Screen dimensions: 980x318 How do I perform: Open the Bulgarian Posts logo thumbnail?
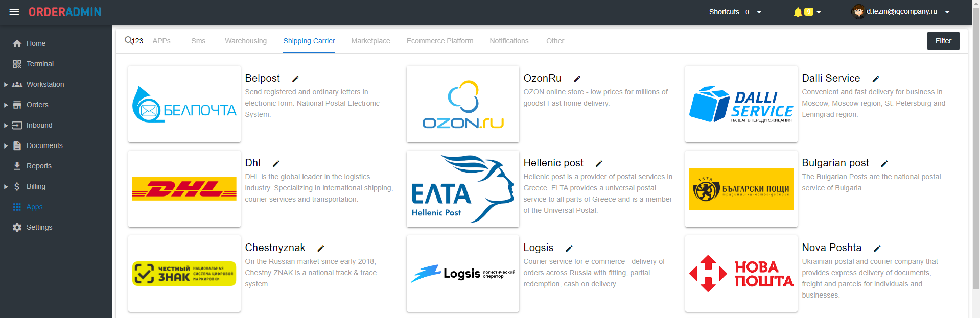[741, 189]
